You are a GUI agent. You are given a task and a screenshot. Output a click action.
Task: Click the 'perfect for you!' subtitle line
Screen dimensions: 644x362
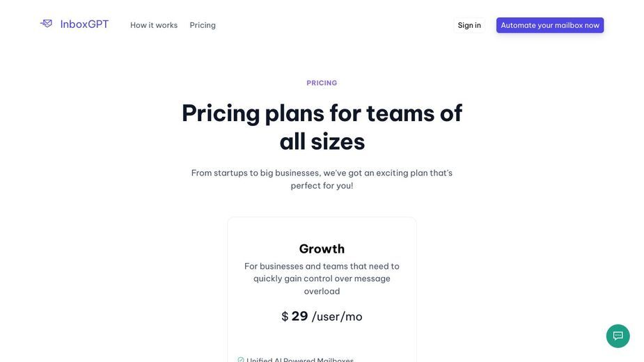point(322,186)
